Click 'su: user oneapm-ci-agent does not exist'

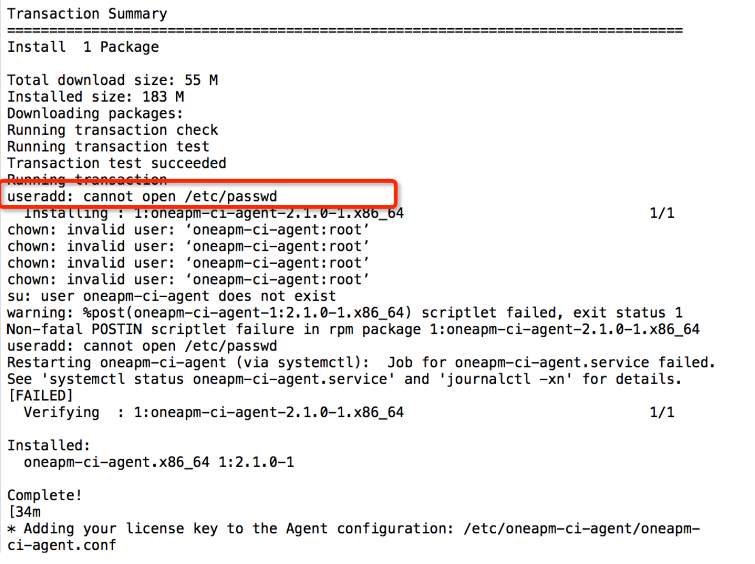[x=171, y=296]
